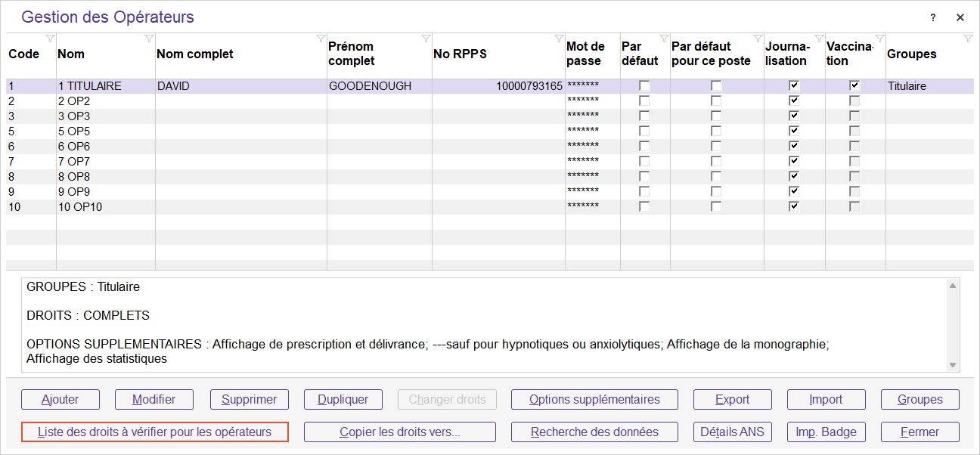Click filter icon on Journalisation column
980x455 pixels.
pyautogui.click(x=819, y=39)
